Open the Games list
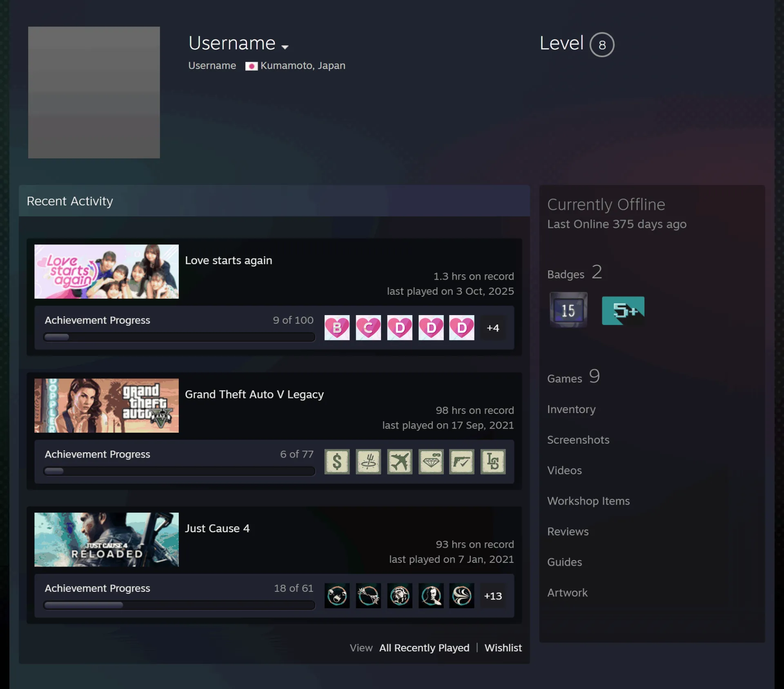 (x=573, y=376)
